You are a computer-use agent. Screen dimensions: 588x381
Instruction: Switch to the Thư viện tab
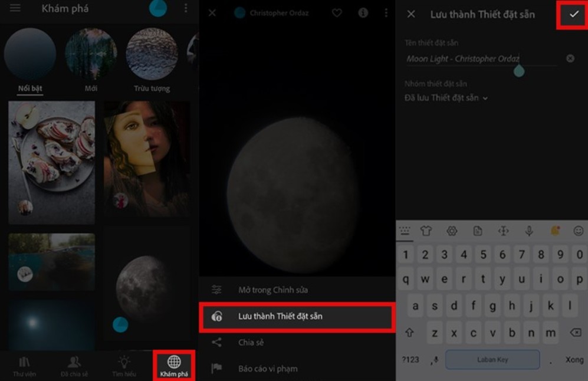point(24,366)
